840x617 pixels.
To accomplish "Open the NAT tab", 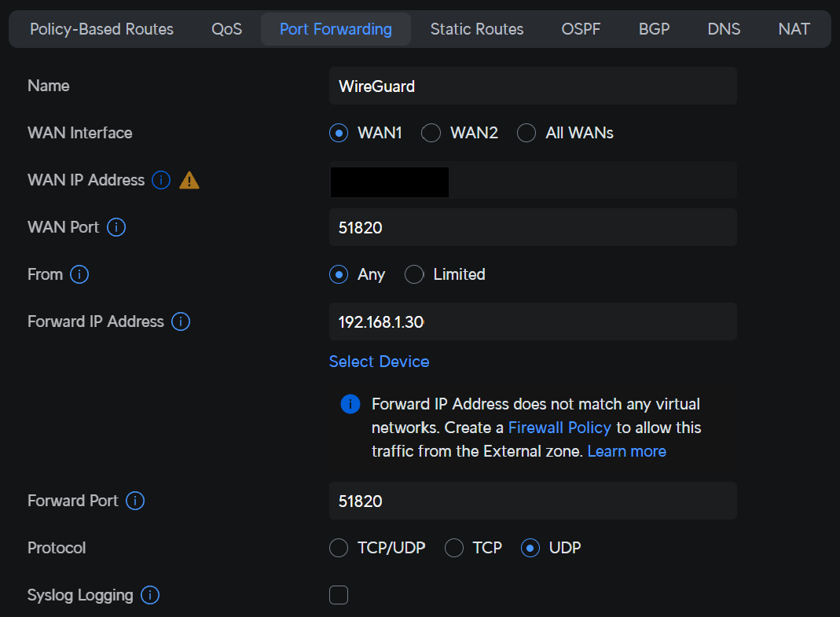I will [x=794, y=29].
